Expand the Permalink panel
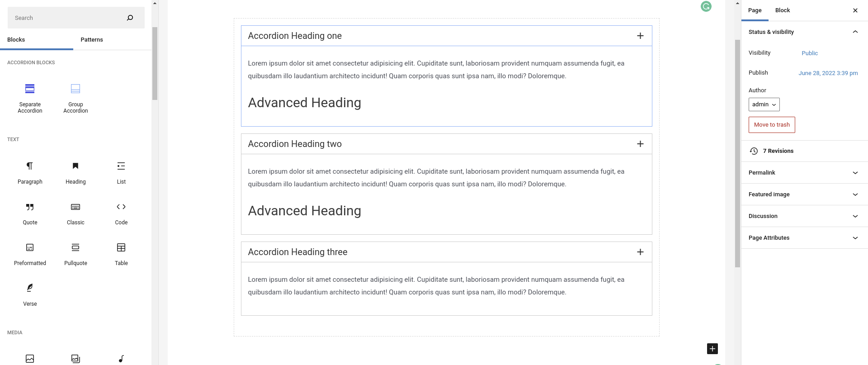The image size is (868, 365). [x=804, y=173]
